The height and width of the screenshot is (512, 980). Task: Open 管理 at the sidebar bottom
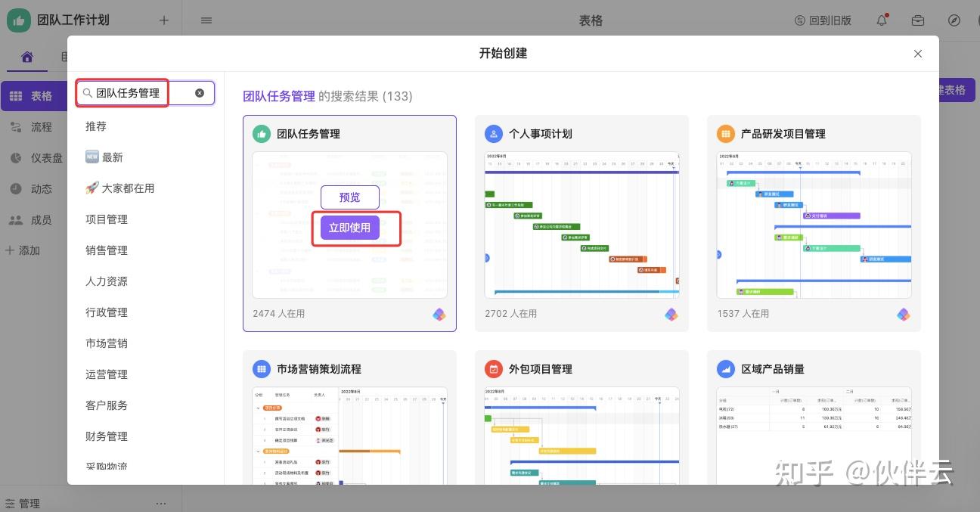coord(23,503)
